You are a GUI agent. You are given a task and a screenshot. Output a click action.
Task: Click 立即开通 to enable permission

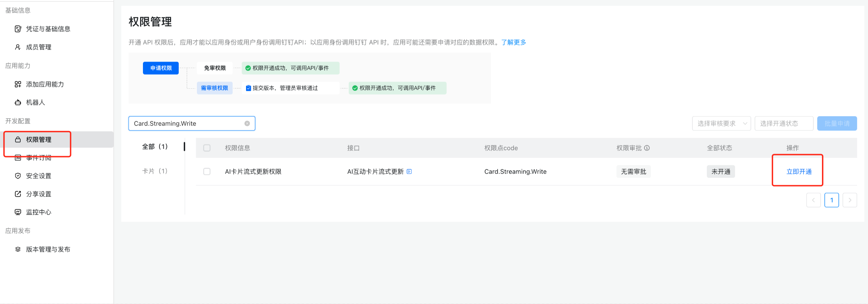pos(799,172)
